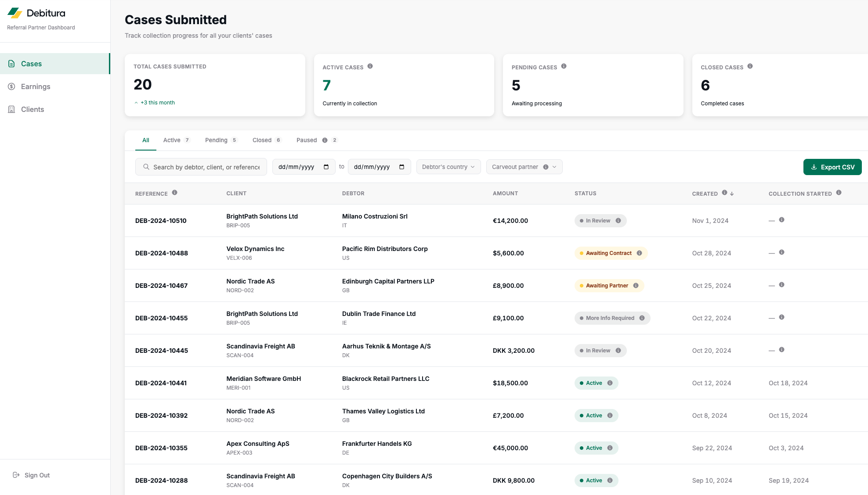Click the Debitura logo icon
This screenshot has height=495, width=868.
(15, 13)
